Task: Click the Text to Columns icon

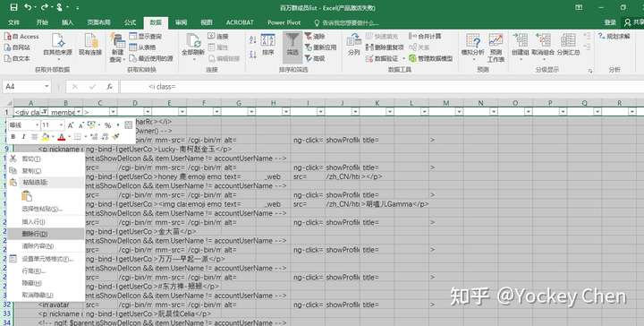Action: click(x=353, y=46)
